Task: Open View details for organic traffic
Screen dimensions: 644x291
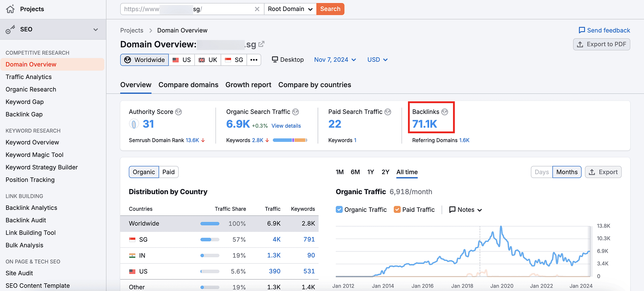Action: pos(286,126)
